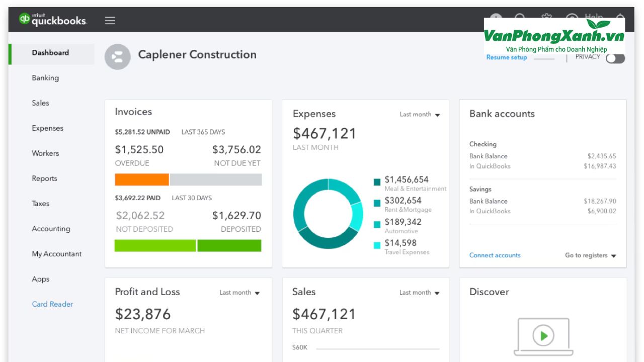Click the $6,900.02 Savings QuickBooks balance
This screenshot has width=644, height=362.
coord(602,212)
